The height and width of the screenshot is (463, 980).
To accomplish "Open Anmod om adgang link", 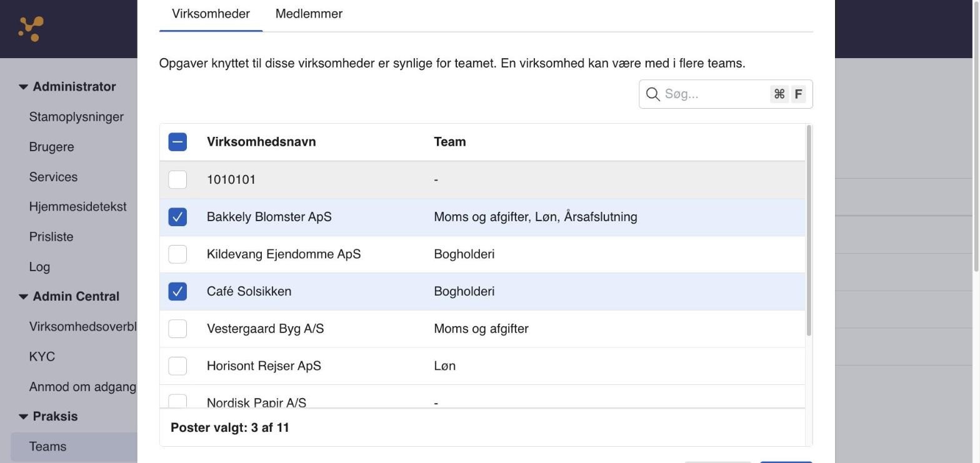I will (82, 387).
